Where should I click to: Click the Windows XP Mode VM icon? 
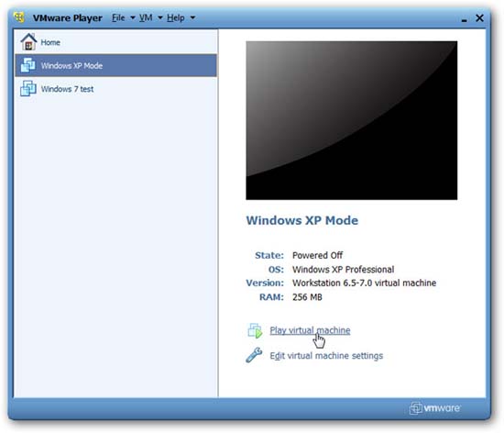[28, 65]
